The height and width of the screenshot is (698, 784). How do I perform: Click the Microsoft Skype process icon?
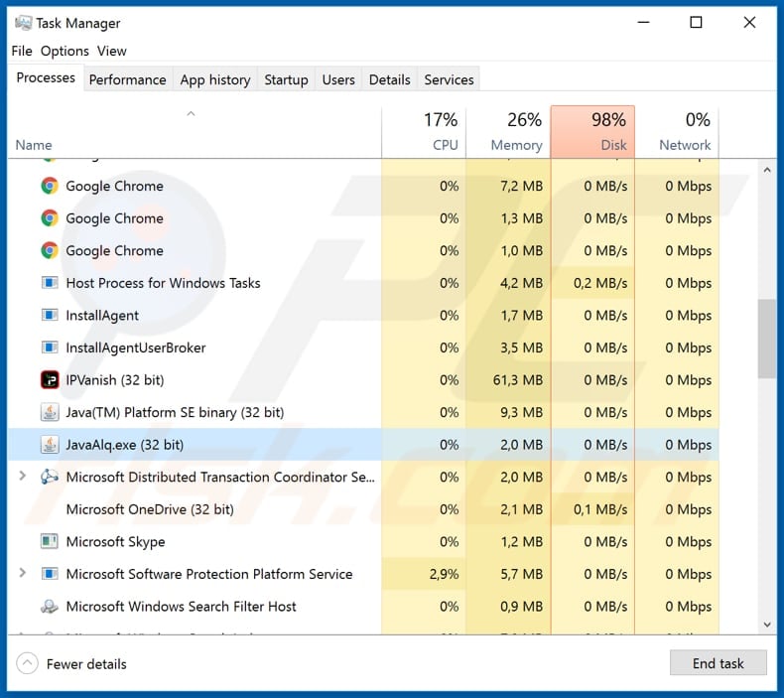pyautogui.click(x=50, y=541)
